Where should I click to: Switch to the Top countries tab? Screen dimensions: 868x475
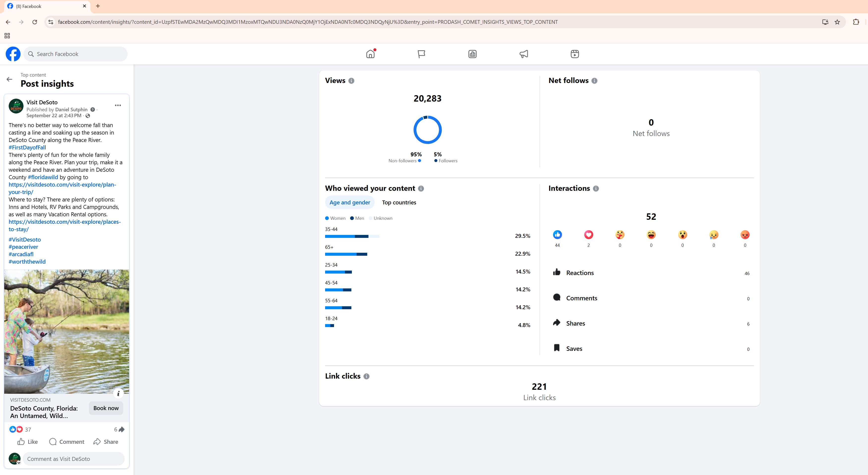click(x=399, y=202)
